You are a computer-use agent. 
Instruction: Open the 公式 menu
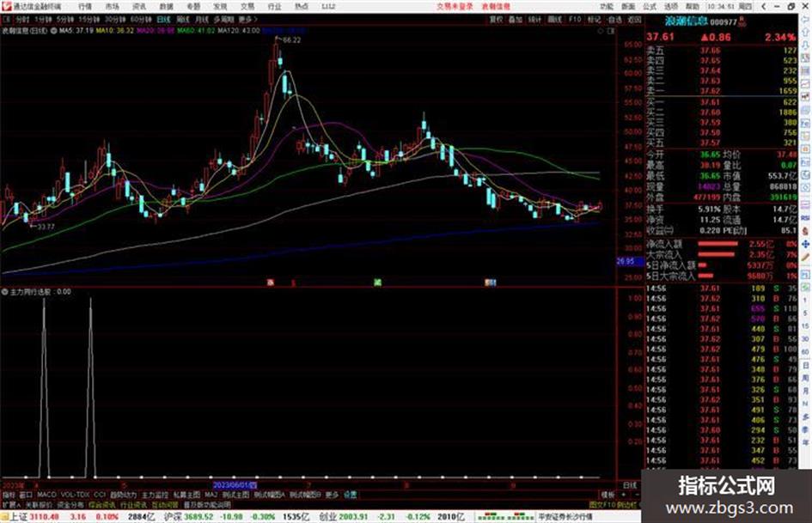pos(650,6)
